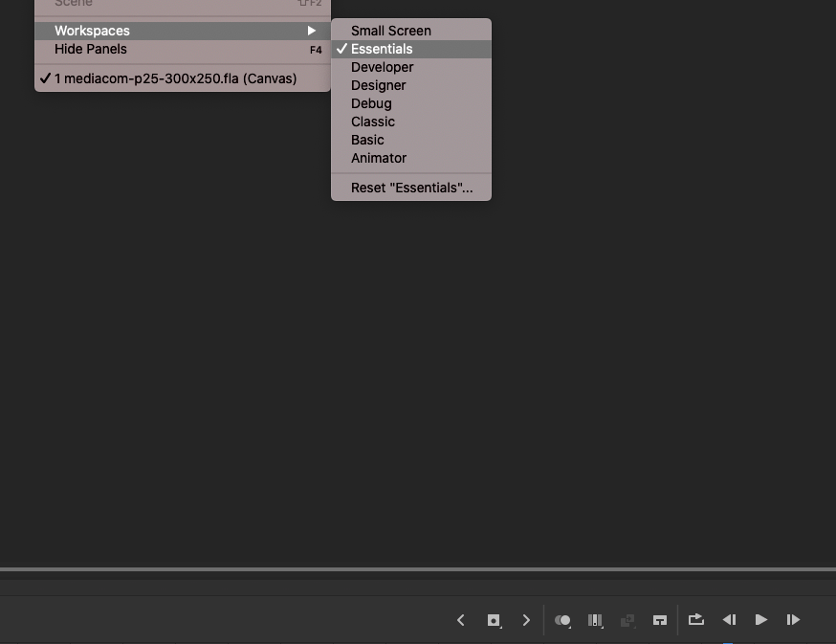Toggle onion skin outlines mode
This screenshot has height=644, width=836.
596,620
